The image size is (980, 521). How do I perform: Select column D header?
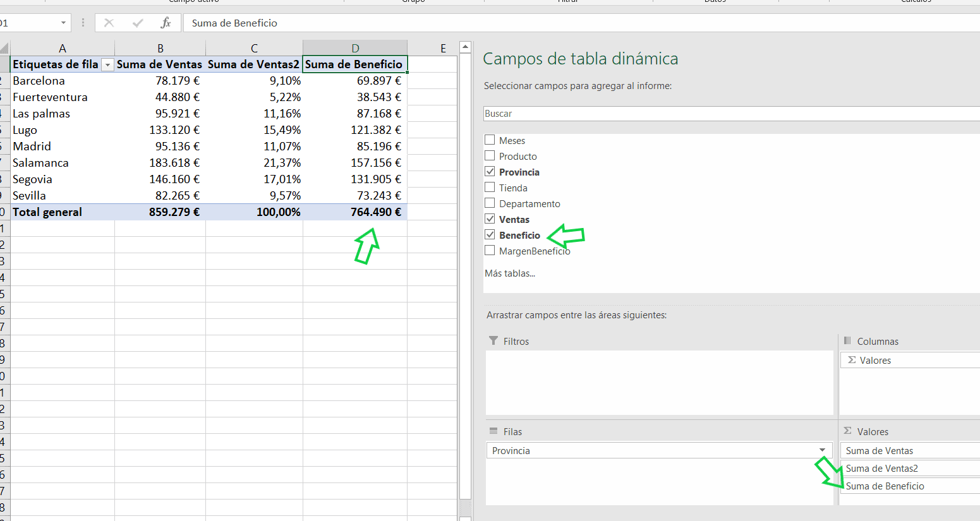pyautogui.click(x=355, y=49)
